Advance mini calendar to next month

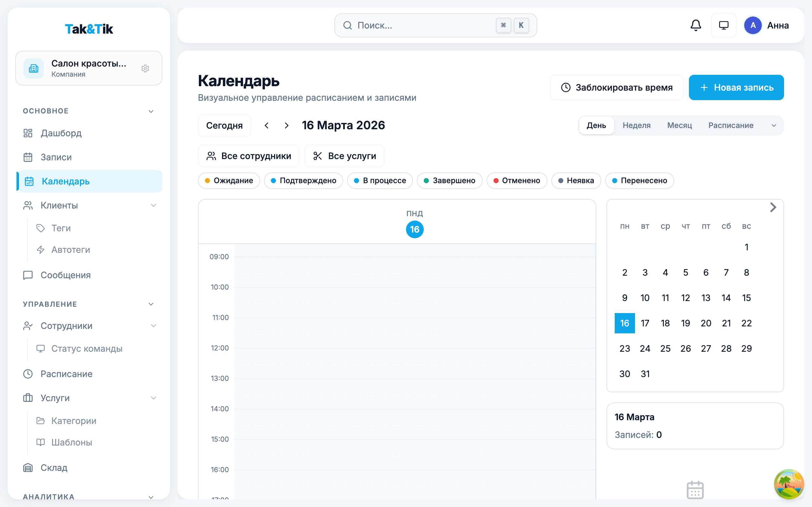coord(773,207)
